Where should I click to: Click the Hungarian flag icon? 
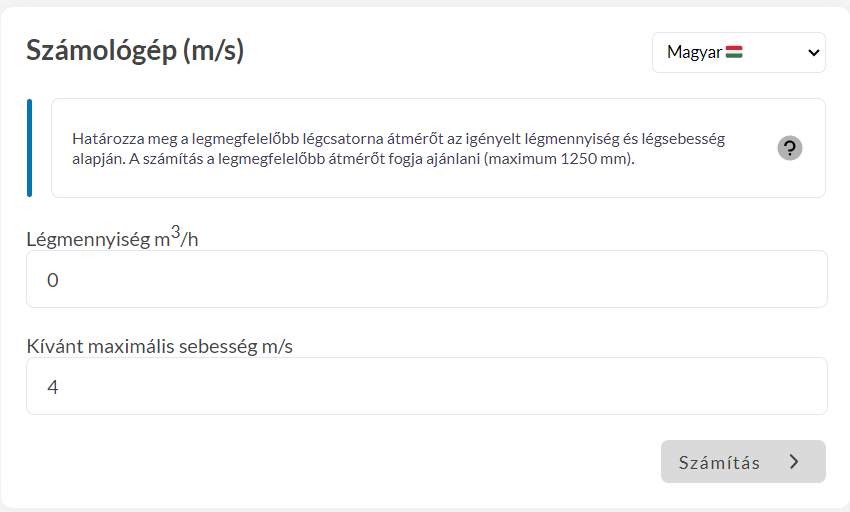click(x=734, y=52)
